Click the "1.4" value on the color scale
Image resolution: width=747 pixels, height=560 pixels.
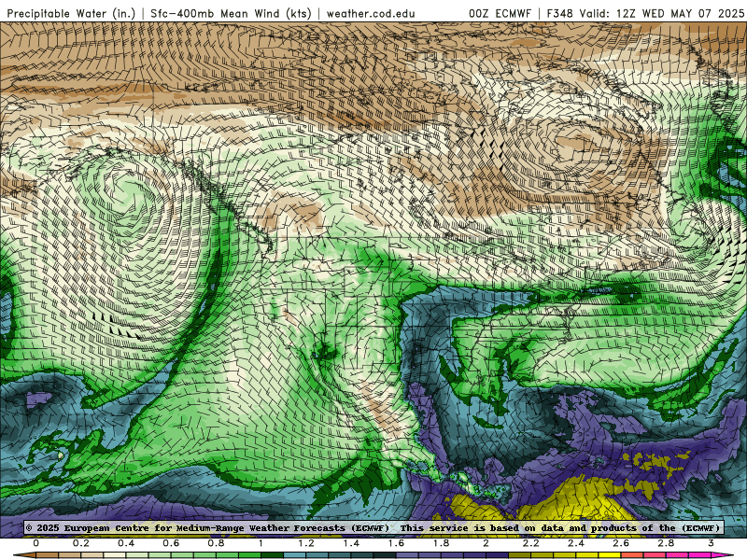click(x=351, y=543)
